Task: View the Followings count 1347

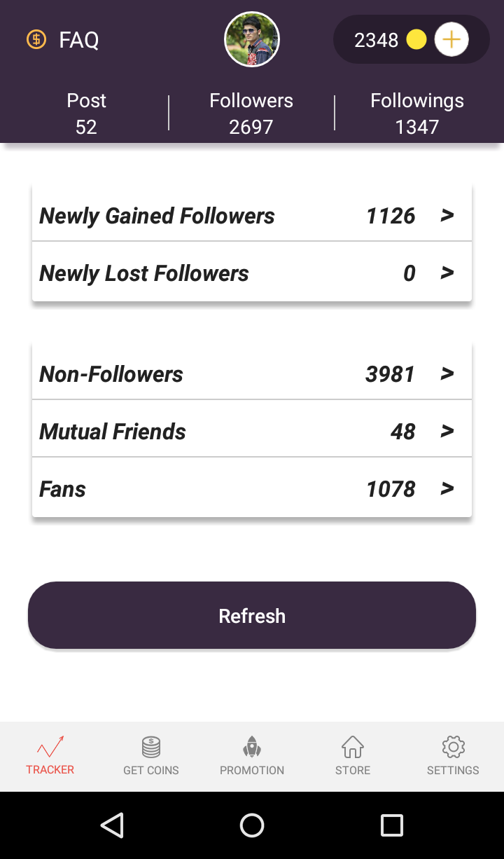Action: click(x=417, y=127)
